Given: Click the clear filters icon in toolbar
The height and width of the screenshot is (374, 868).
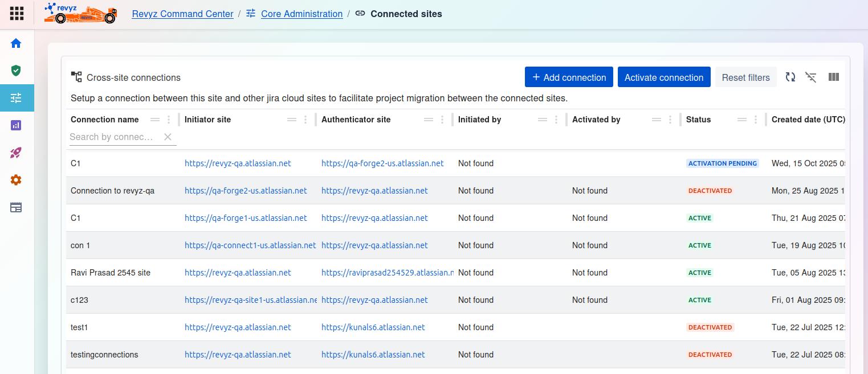Looking at the screenshot, I should pos(811,77).
